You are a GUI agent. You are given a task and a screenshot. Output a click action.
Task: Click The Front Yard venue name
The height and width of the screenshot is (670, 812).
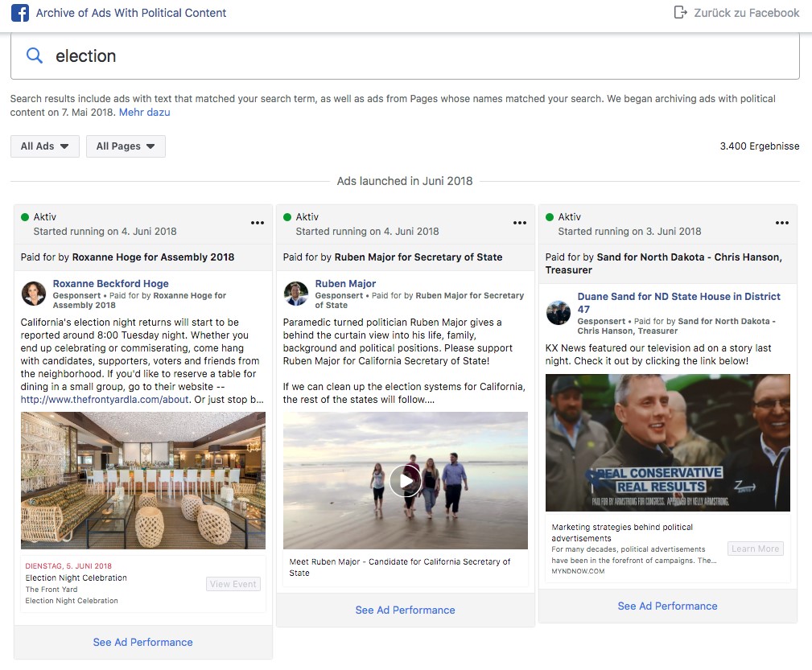[52, 590]
